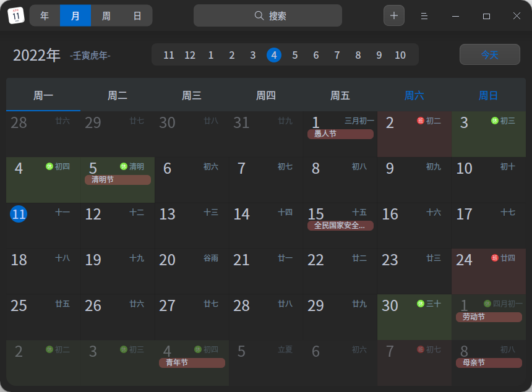Viewport: 532px width, 392px height.
Task: Click the green rest badge on April 3
Action: pos(495,121)
